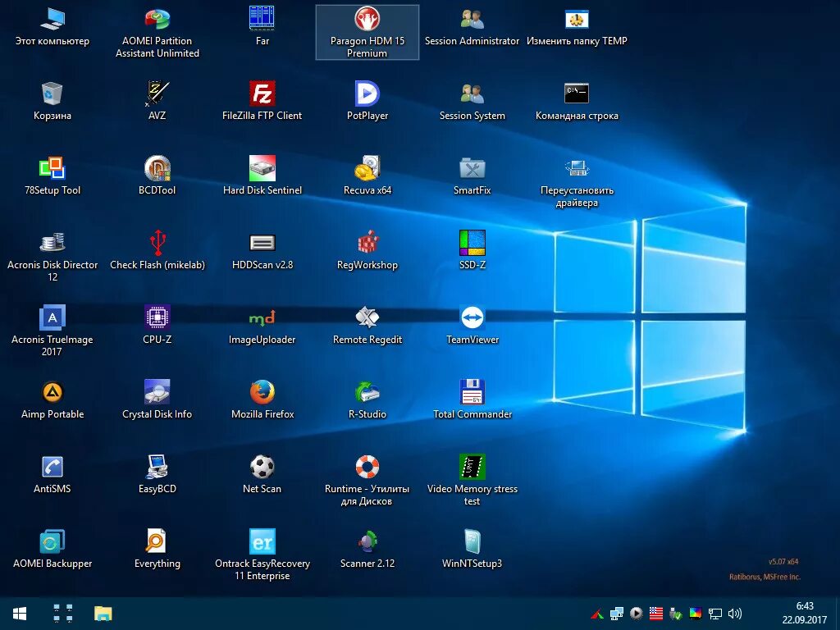Open the HDDScan v2.8 icon

click(x=262, y=250)
